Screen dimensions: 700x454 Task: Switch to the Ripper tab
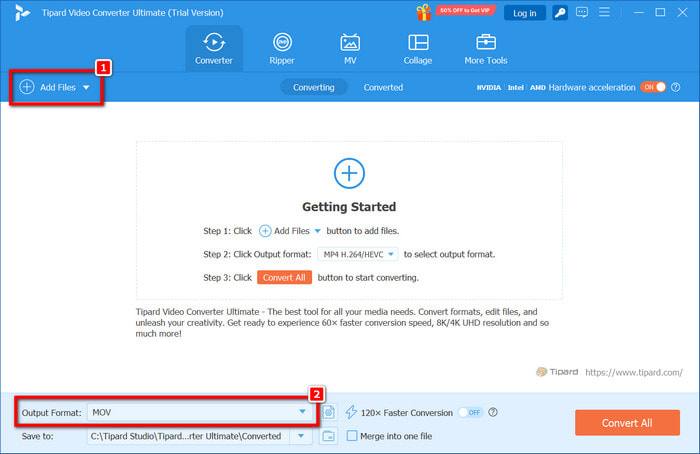pyautogui.click(x=282, y=49)
